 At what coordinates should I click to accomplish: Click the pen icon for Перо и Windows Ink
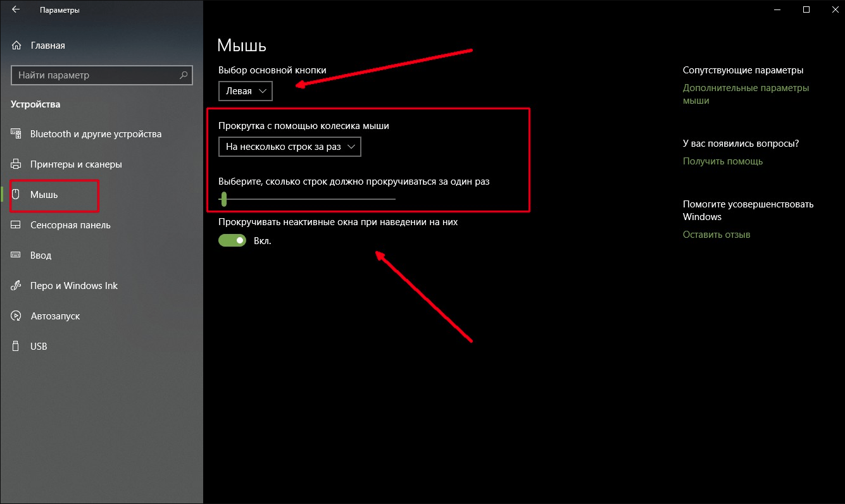tap(17, 286)
